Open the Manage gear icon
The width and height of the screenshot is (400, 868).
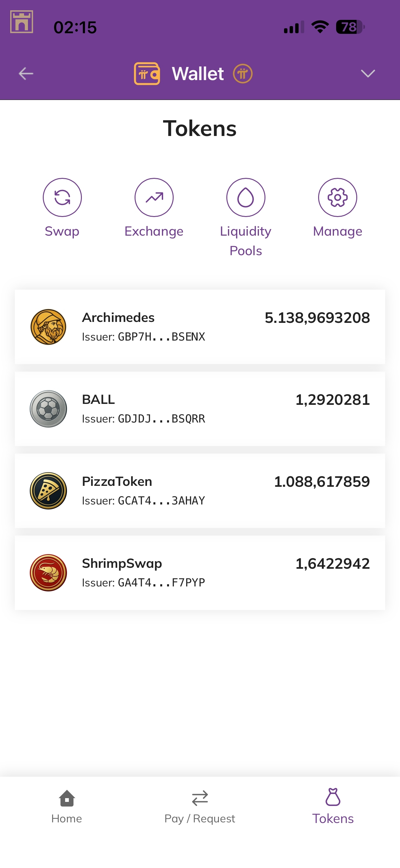[337, 197]
